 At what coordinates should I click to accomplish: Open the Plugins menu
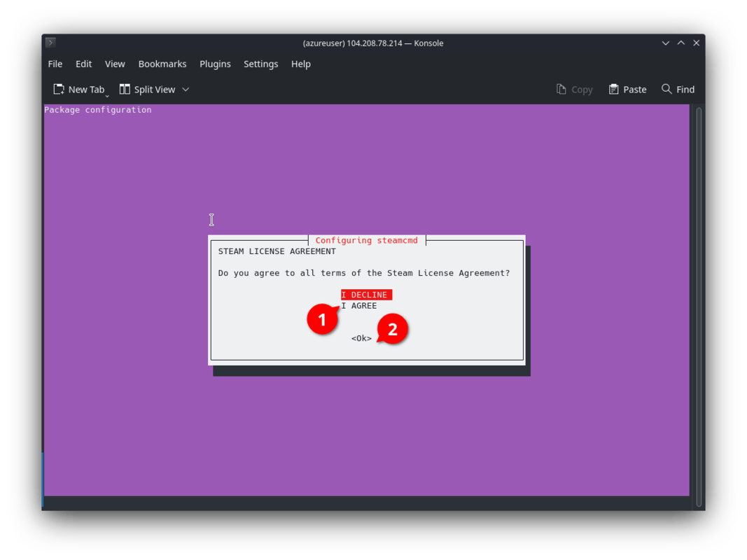click(x=215, y=64)
